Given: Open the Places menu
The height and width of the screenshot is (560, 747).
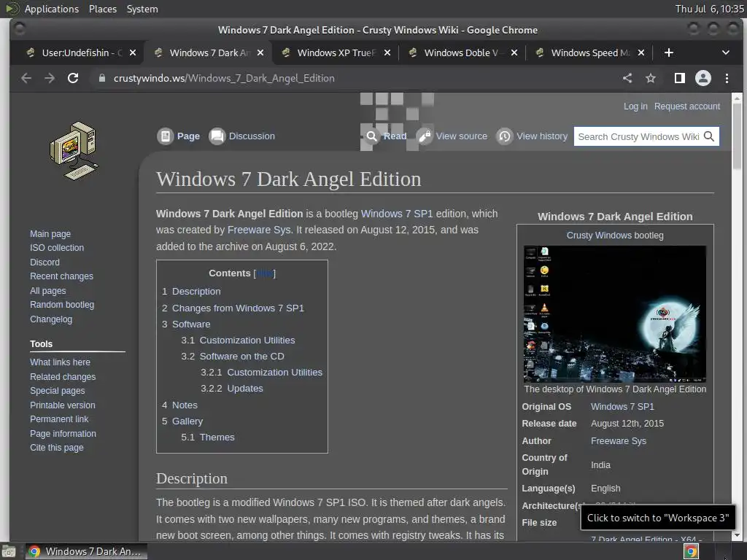Looking at the screenshot, I should (x=102, y=9).
